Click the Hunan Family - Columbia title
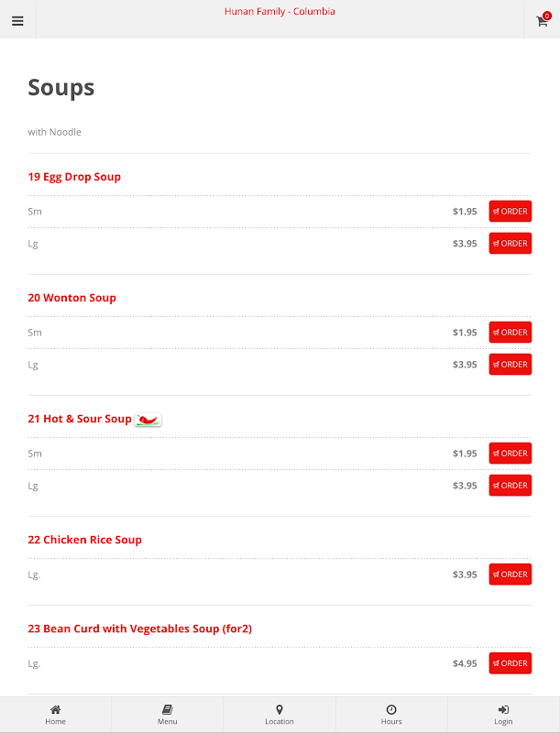 (280, 12)
